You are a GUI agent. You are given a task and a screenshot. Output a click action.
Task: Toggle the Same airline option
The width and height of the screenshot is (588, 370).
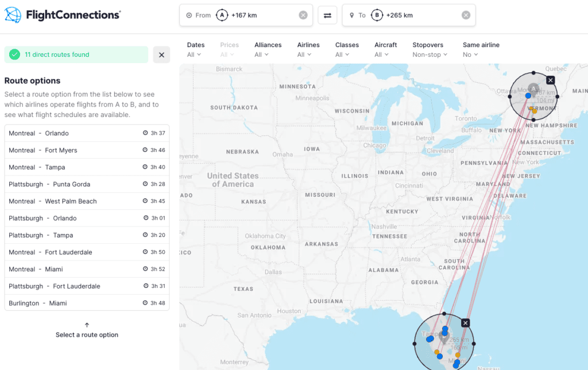click(481, 50)
